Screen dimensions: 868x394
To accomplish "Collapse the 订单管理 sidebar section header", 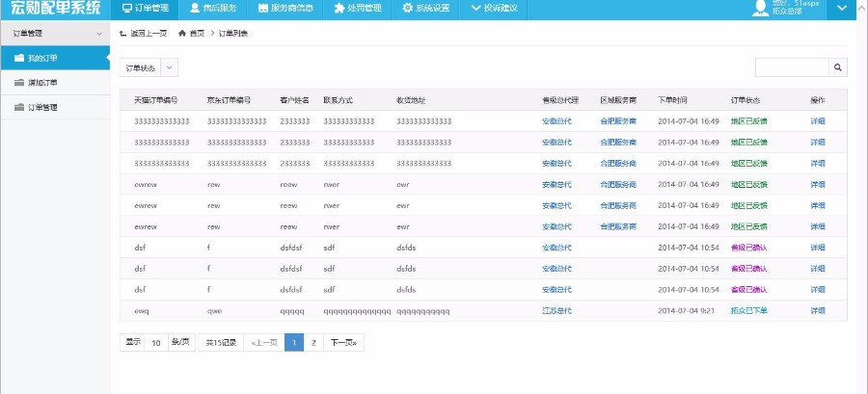I will [55, 33].
